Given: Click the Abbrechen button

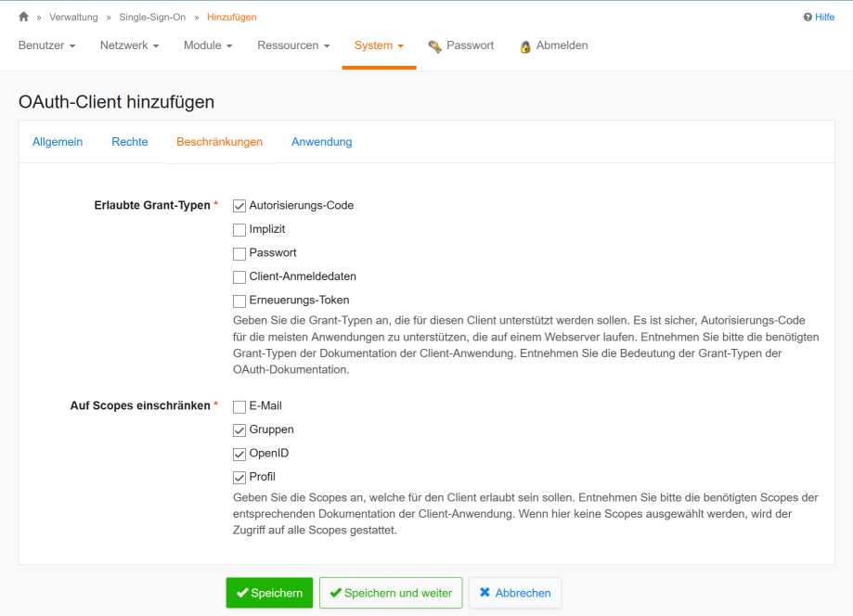Looking at the screenshot, I should click(515, 593).
